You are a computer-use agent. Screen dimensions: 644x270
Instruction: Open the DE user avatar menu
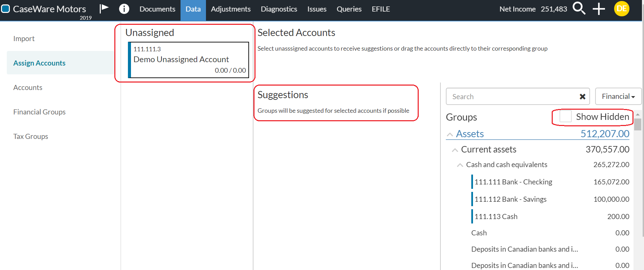(x=621, y=9)
